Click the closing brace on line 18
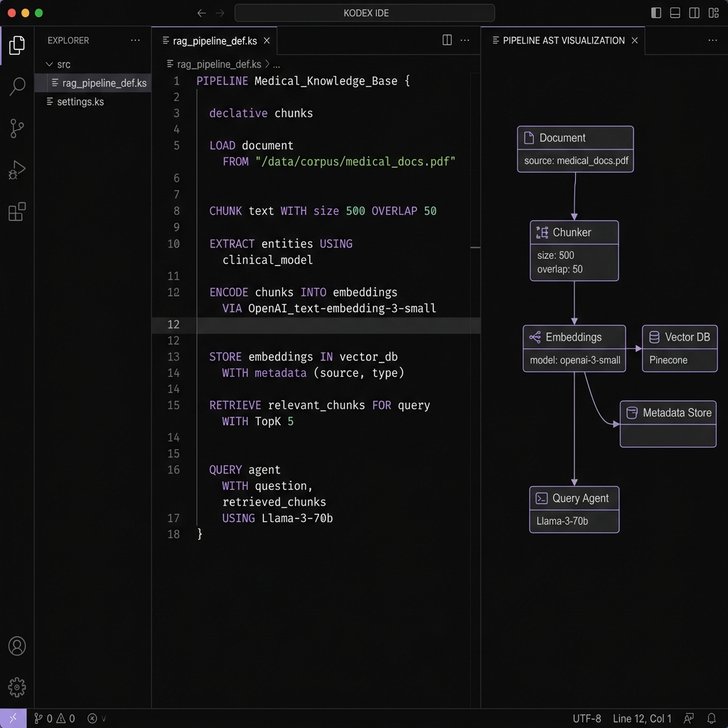This screenshot has height=728, width=728. [200, 534]
